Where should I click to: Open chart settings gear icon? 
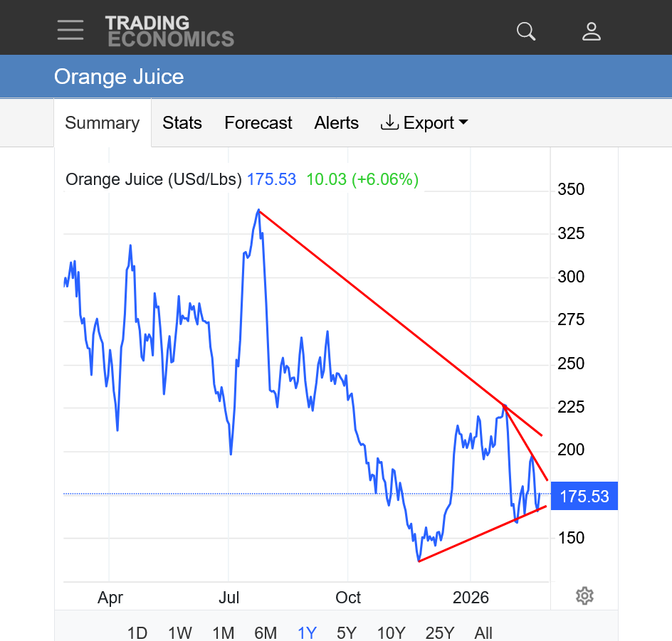pyautogui.click(x=584, y=596)
